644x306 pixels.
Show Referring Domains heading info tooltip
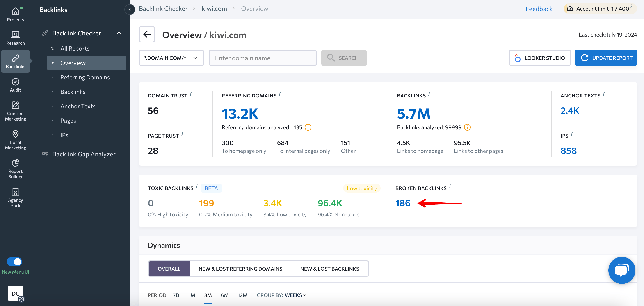pos(280,94)
